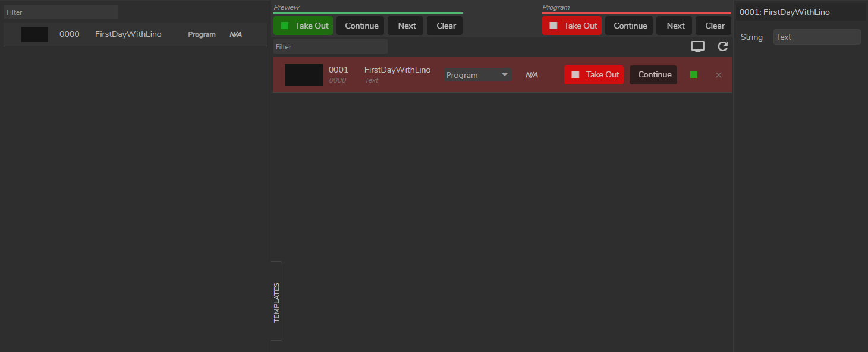Click Clear in the Program controls
Viewport: 868px width, 352px height.
(715, 26)
